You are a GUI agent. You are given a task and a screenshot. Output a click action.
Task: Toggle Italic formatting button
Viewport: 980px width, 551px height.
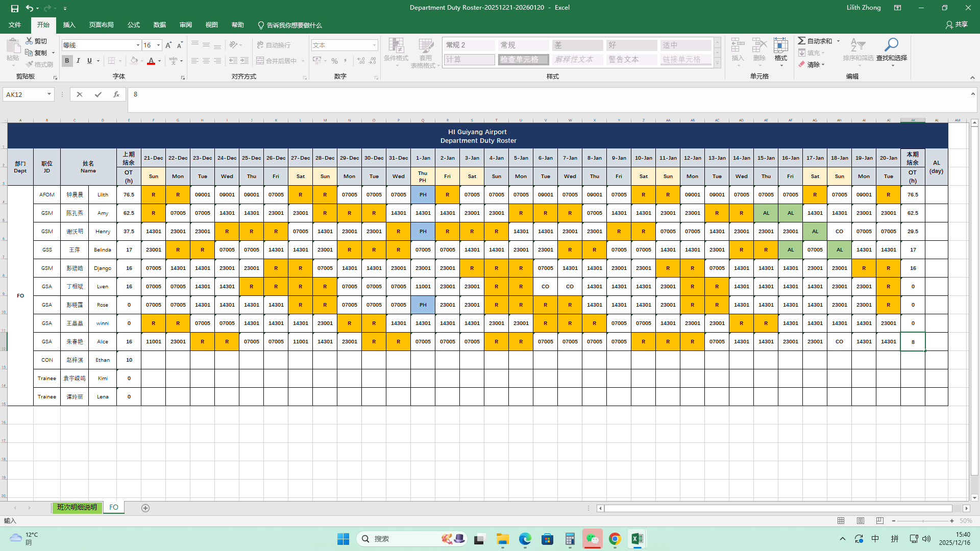[78, 61]
